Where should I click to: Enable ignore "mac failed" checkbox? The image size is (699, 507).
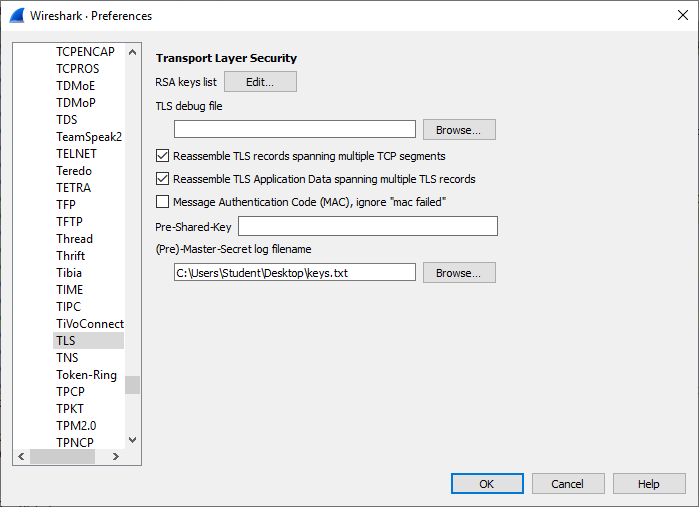pos(162,202)
